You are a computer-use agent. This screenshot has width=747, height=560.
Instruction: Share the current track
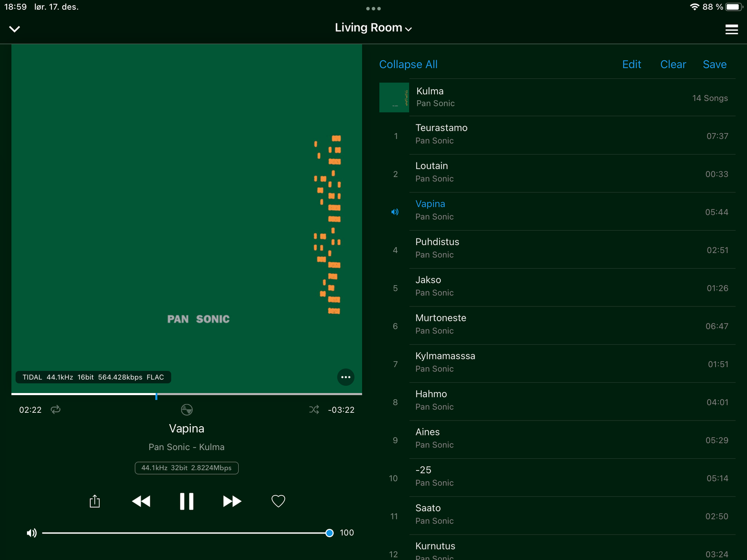tap(94, 501)
